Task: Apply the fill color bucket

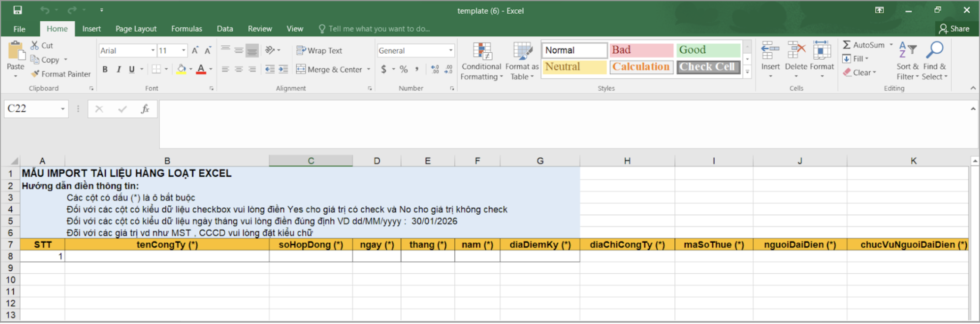Action: tap(181, 69)
